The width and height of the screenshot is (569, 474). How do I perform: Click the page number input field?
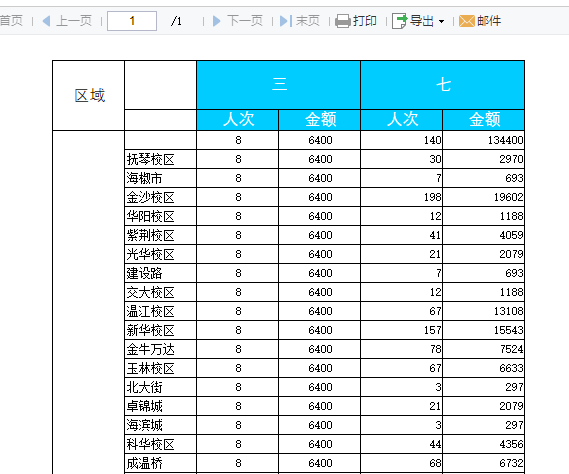132,21
